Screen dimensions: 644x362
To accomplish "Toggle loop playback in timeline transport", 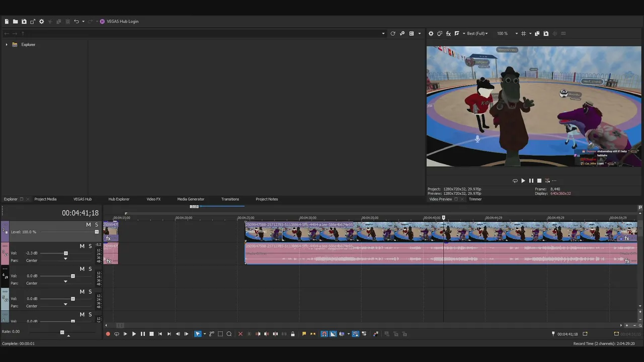I will [117, 334].
